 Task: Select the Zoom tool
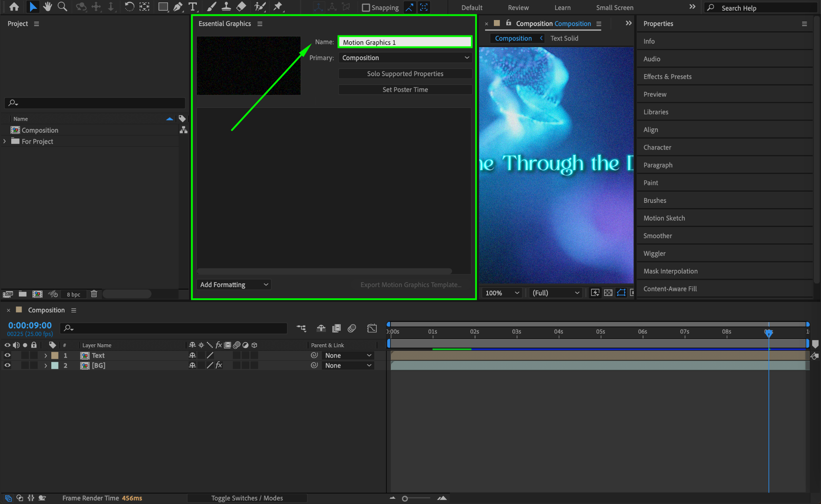62,7
